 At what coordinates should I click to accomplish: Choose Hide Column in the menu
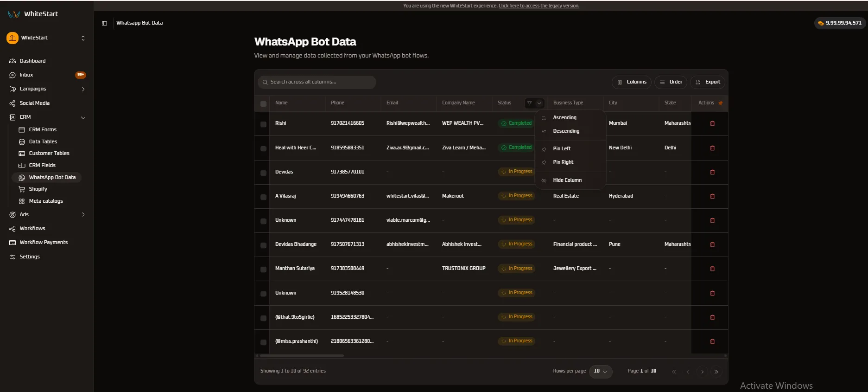pos(570,180)
